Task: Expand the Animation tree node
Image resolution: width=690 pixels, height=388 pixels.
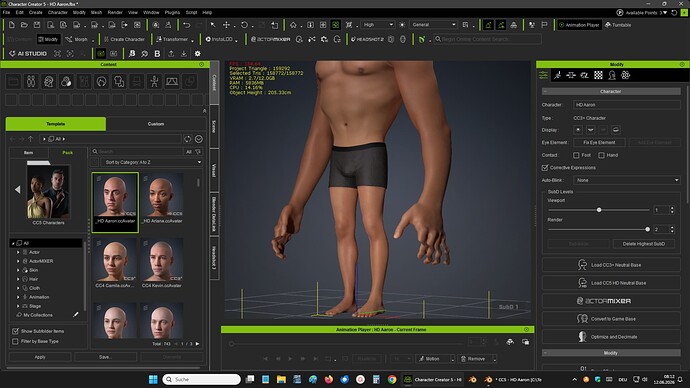Action: (18, 297)
